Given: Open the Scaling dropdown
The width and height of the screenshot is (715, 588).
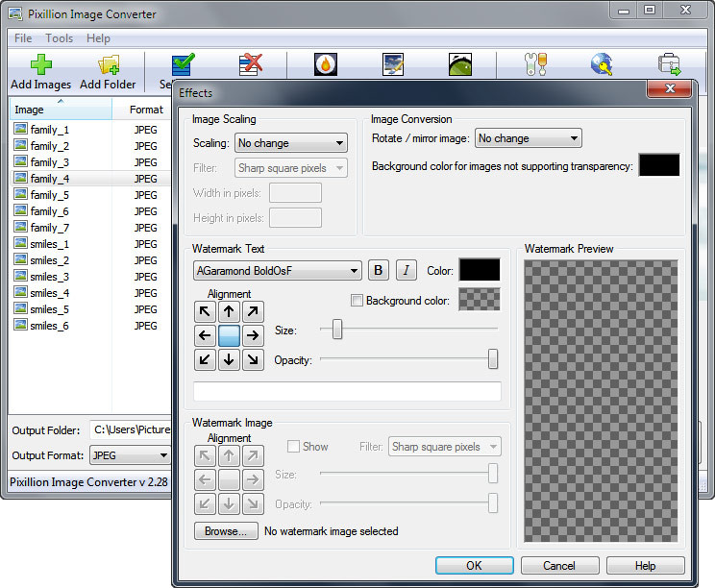Looking at the screenshot, I should tap(291, 143).
